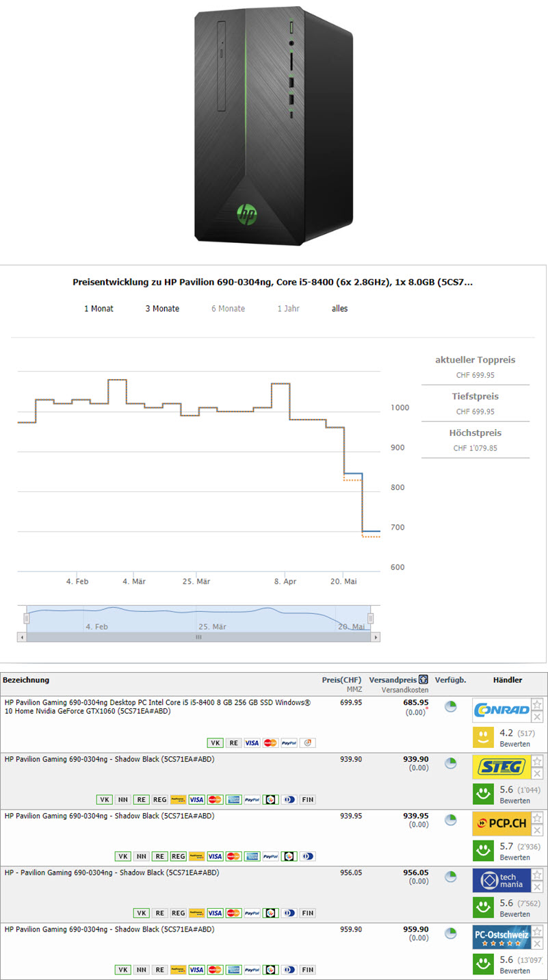Image resolution: width=548 pixels, height=980 pixels.
Task: Click the yellow smiley rating for Conrad
Action: (x=484, y=737)
